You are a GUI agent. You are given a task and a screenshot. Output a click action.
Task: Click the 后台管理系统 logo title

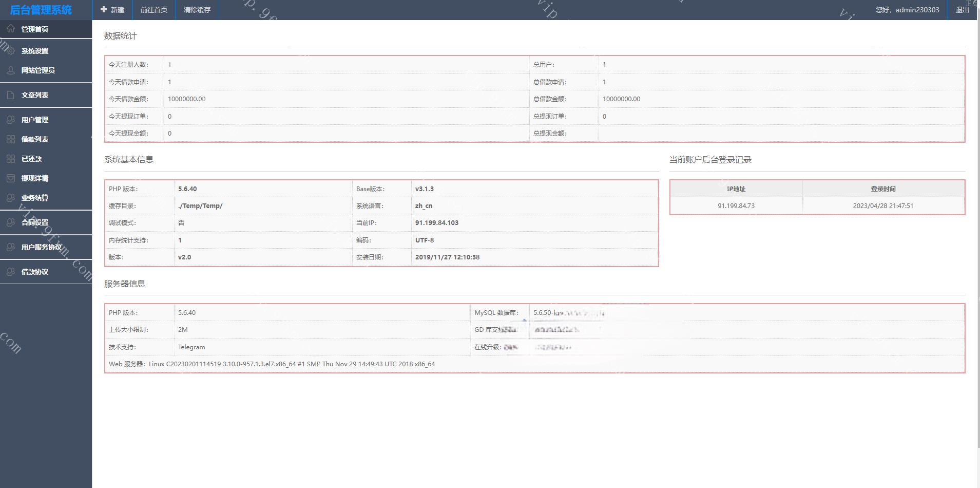click(41, 10)
